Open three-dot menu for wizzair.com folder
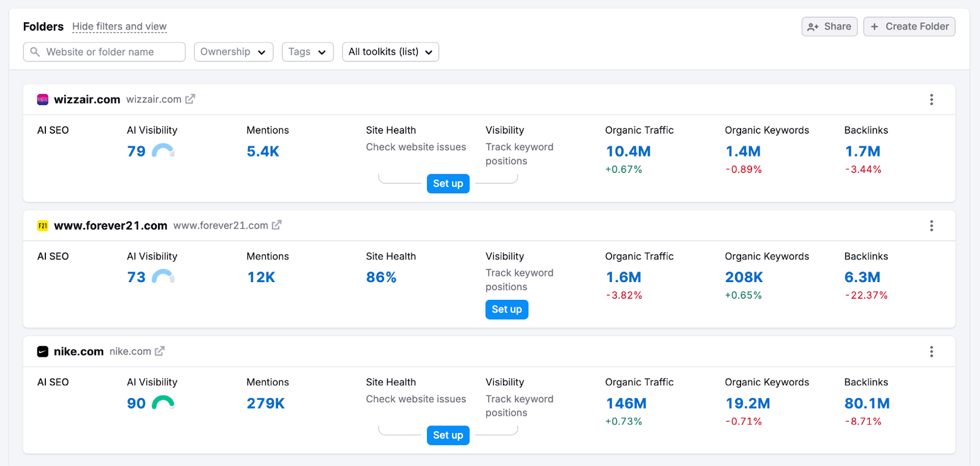Viewport: 980px width, 466px height. (x=931, y=99)
